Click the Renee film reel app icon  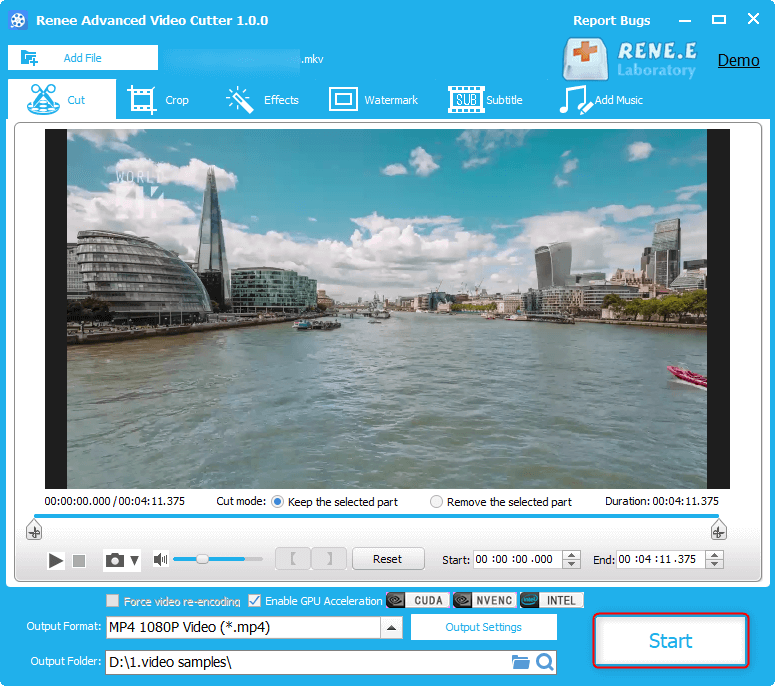[x=18, y=20]
